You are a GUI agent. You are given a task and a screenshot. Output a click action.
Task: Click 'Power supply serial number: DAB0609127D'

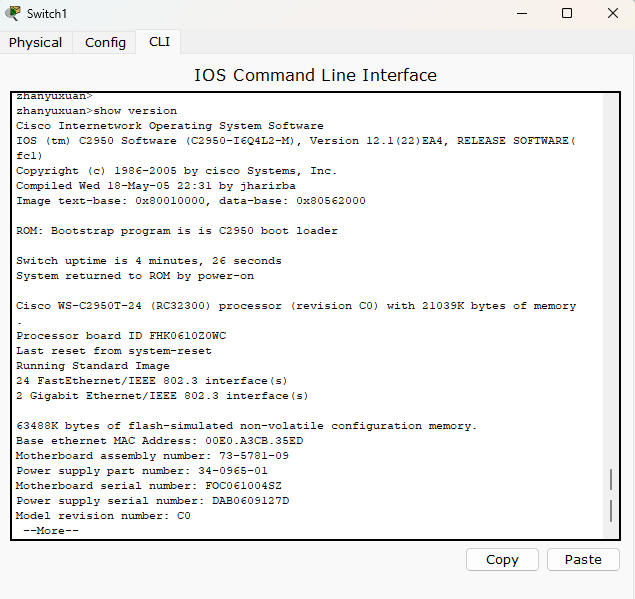coord(153,501)
